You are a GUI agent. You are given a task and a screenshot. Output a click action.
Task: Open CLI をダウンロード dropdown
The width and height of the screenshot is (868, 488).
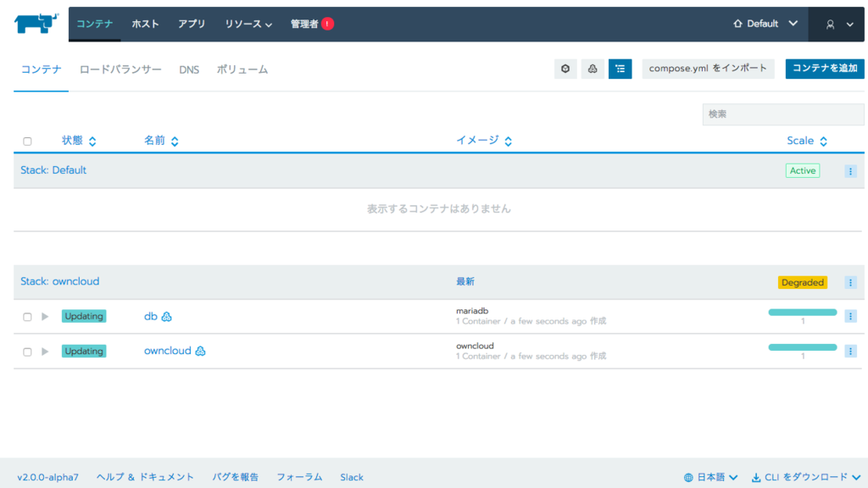(806, 477)
